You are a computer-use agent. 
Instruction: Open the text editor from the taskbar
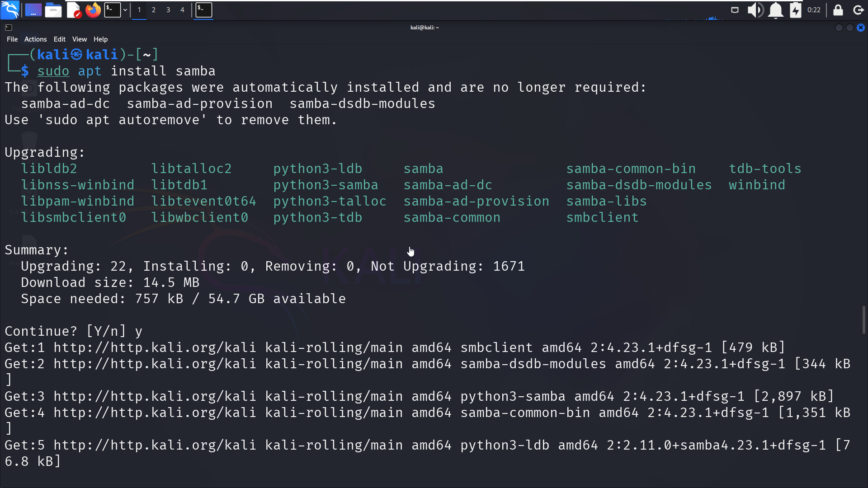pyautogui.click(x=74, y=10)
